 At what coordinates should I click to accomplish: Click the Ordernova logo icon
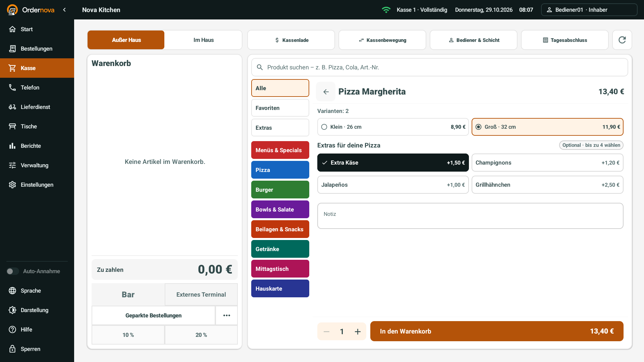click(12, 10)
